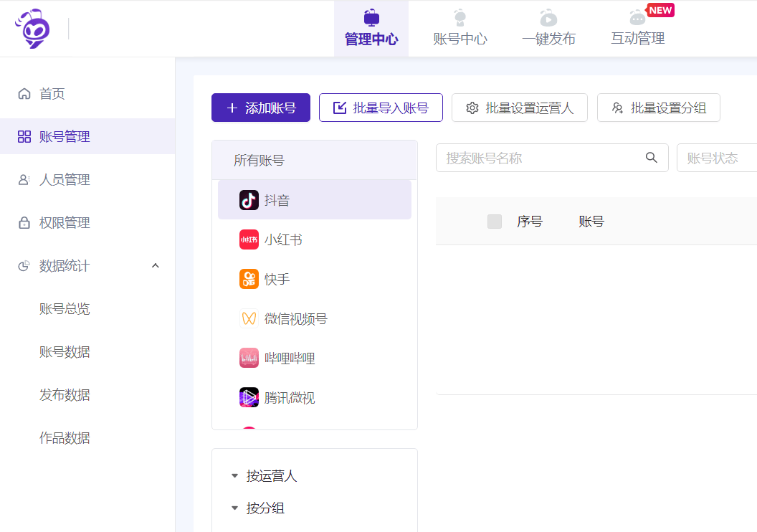Click the home icon beside 首页
The height and width of the screenshot is (532, 757).
point(24,94)
